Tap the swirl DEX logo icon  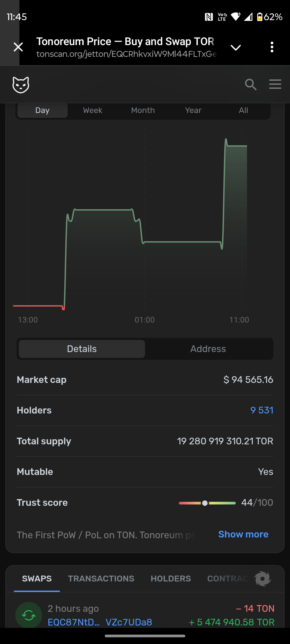(x=263, y=579)
